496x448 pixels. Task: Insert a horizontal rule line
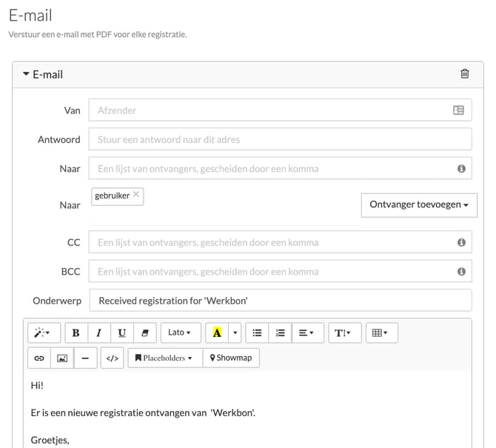[85, 358]
